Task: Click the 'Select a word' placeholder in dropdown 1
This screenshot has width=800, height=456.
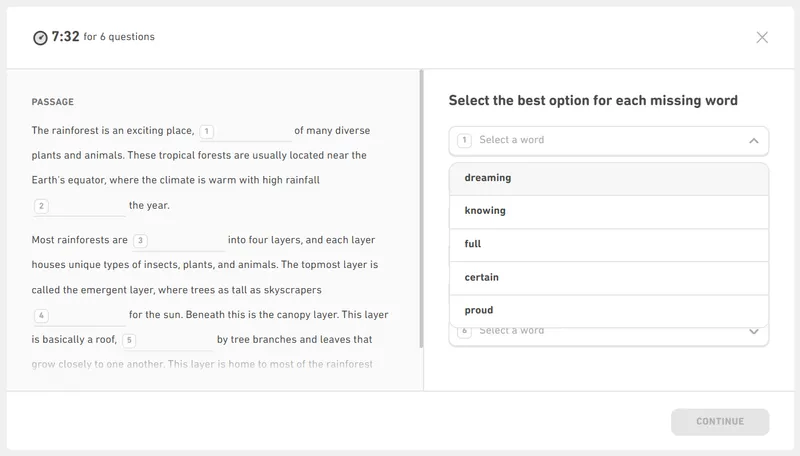Action: [511, 140]
